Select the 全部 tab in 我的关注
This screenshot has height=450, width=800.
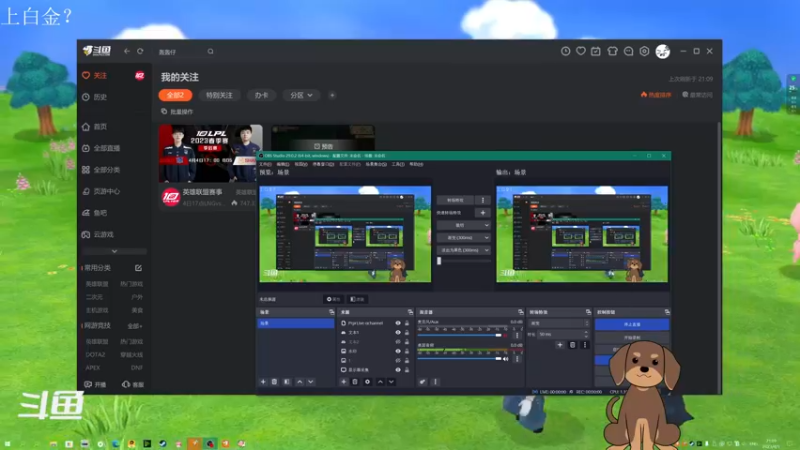pyautogui.click(x=176, y=95)
